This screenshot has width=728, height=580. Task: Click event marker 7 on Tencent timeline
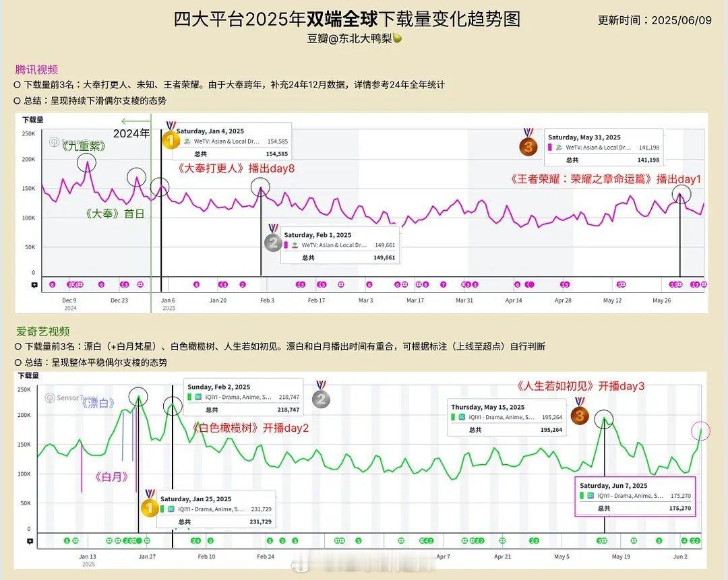444,284
